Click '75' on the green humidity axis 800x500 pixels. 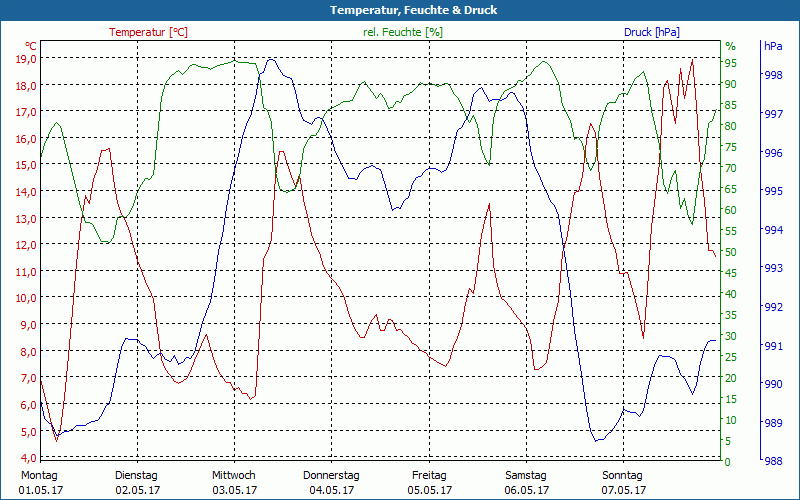(x=731, y=147)
